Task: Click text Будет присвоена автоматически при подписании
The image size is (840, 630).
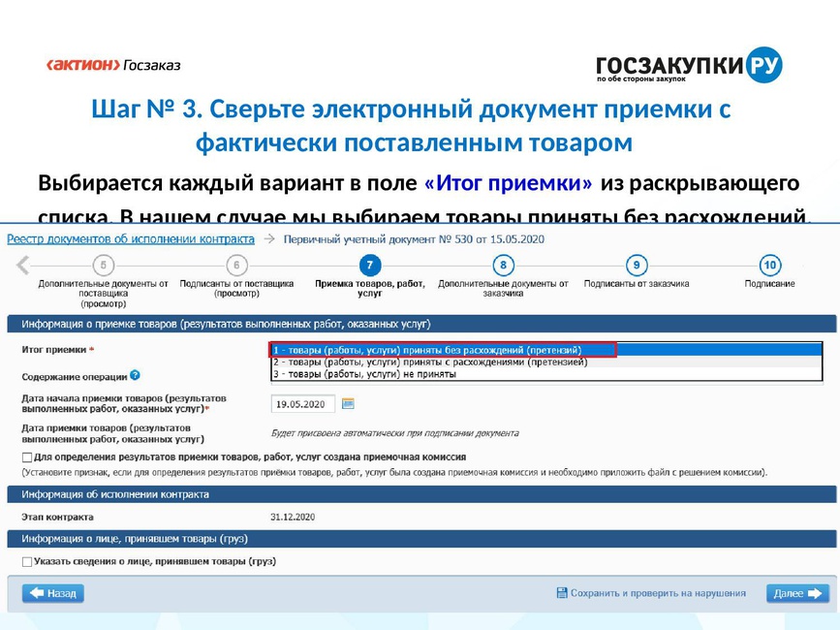Action: tap(395, 433)
